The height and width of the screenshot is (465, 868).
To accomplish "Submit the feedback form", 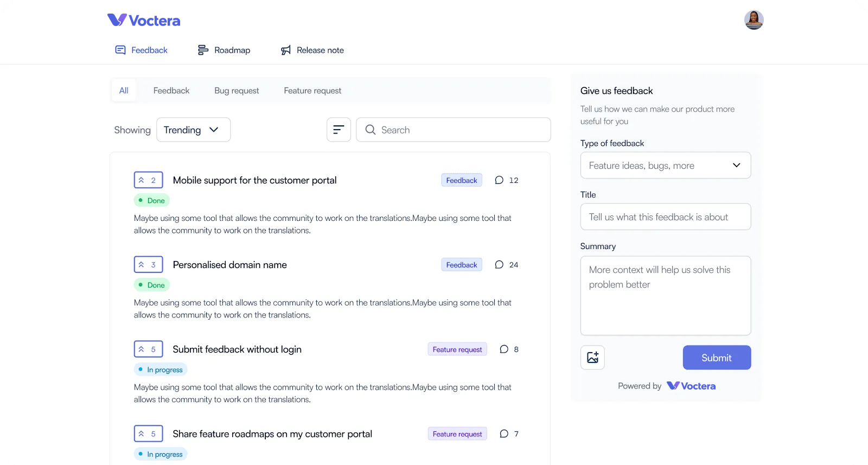I will [x=717, y=358].
